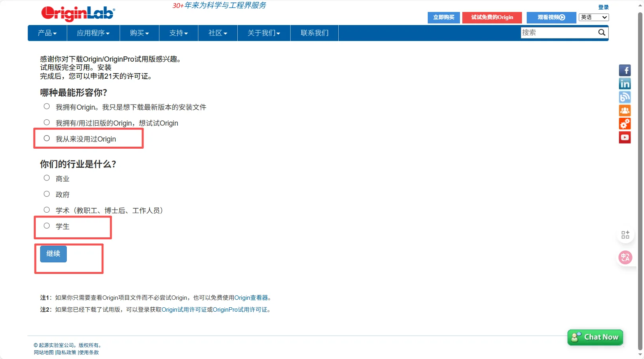
Task: Open OriginLab's LinkedIn page
Action: pyautogui.click(x=625, y=83)
